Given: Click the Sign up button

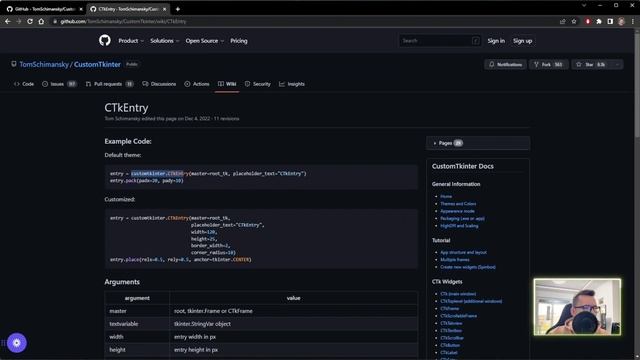Looking at the screenshot, I should 522,41.
